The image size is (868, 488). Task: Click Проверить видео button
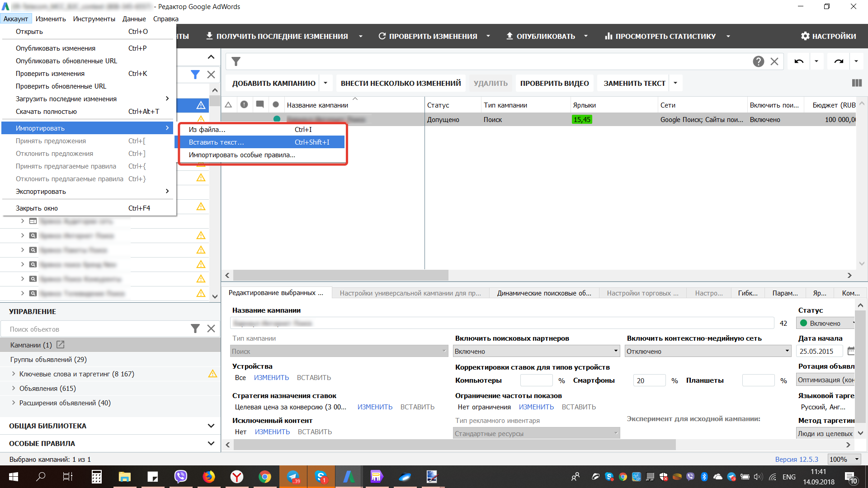tap(554, 83)
